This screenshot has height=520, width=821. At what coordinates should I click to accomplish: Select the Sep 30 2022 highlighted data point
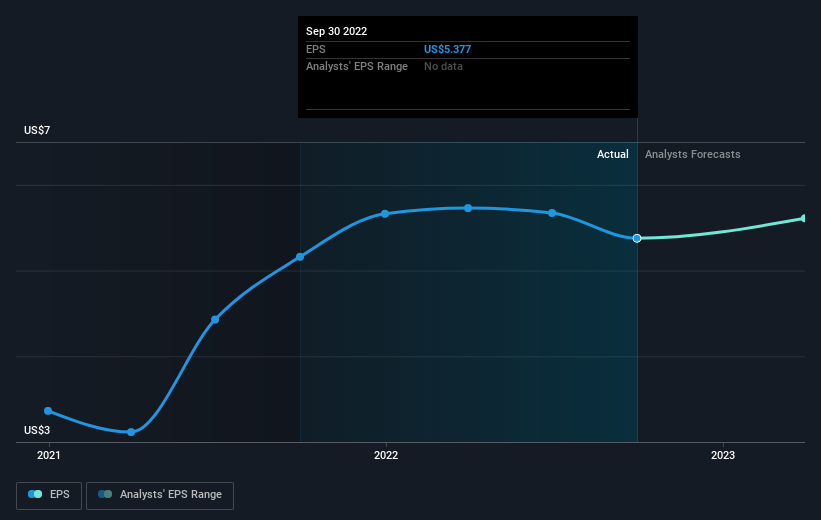(x=637, y=238)
